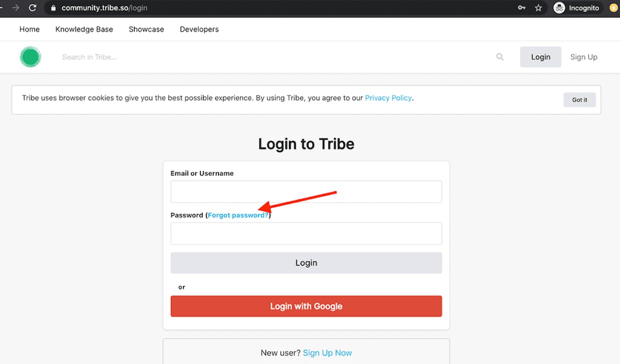The image size is (620, 364).
Task: Click Login with Google button
Action: [306, 306]
